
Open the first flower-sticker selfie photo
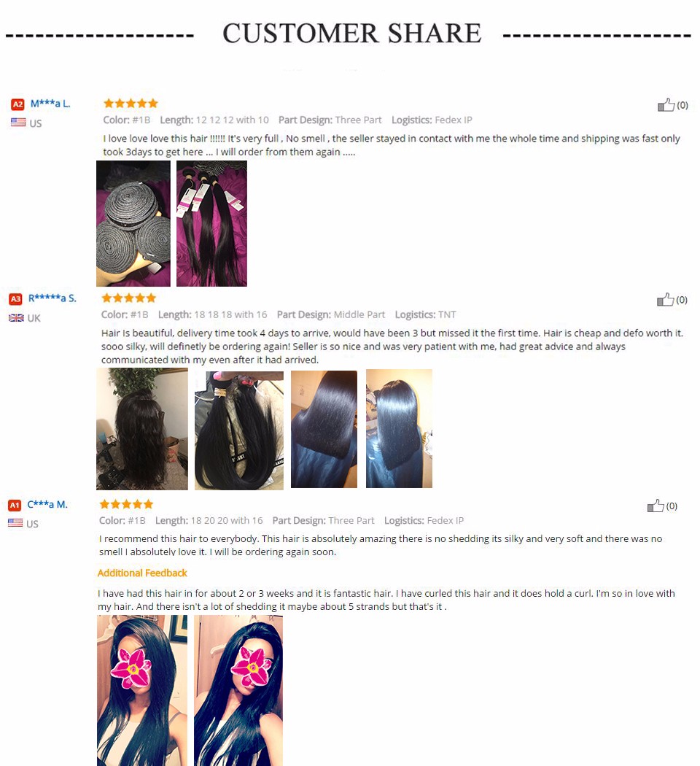142,690
